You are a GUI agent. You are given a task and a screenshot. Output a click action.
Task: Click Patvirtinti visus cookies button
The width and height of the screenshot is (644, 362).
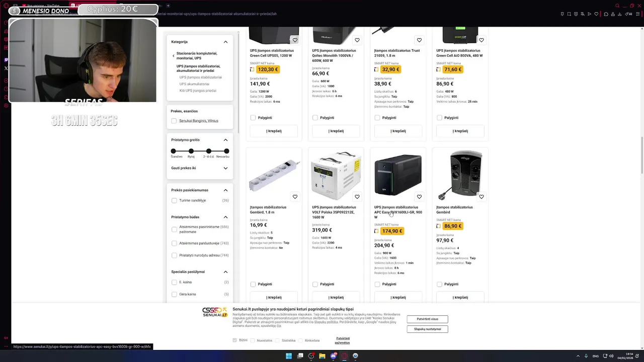(x=427, y=319)
